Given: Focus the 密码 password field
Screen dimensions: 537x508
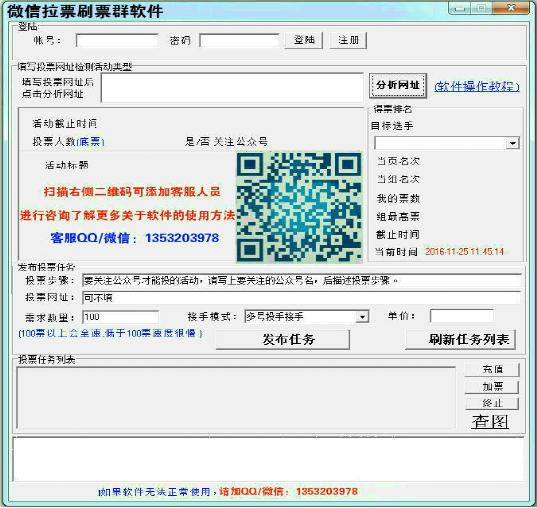Looking at the screenshot, I should point(239,40).
